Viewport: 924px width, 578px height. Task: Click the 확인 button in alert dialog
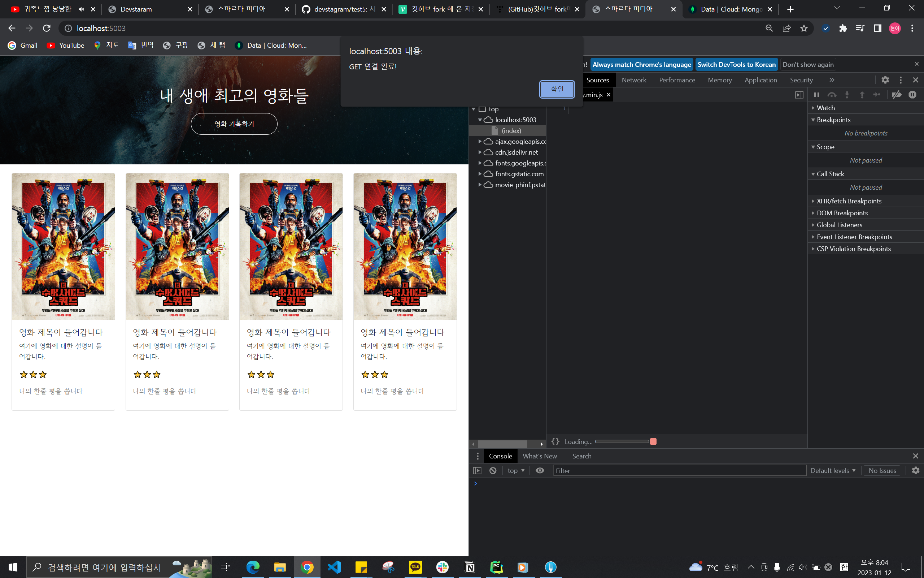point(557,89)
